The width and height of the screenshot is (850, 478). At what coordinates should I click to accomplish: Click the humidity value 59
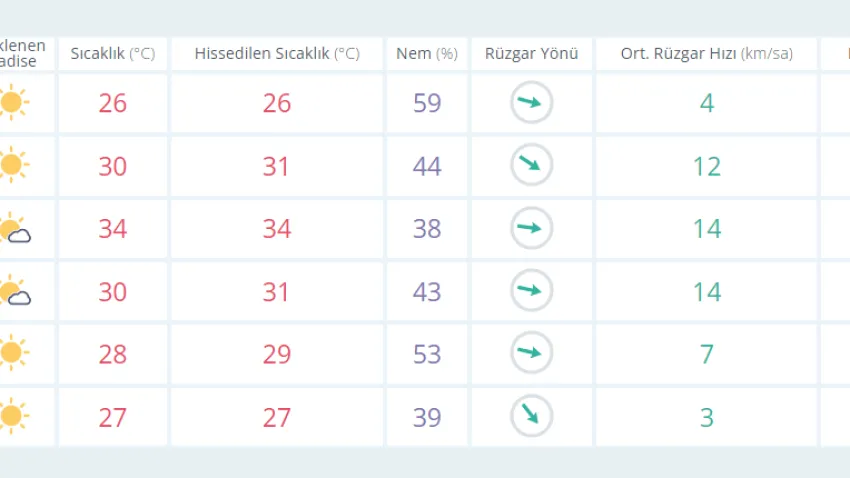tap(427, 103)
